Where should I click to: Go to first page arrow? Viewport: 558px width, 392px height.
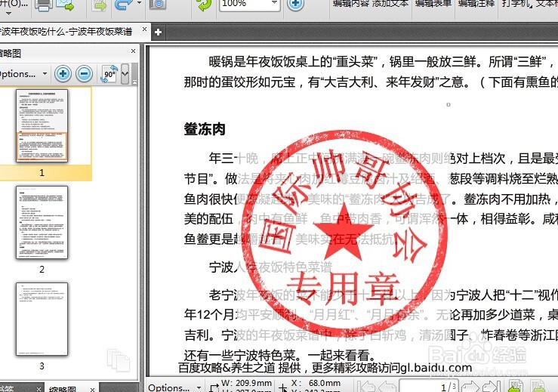(366, 386)
